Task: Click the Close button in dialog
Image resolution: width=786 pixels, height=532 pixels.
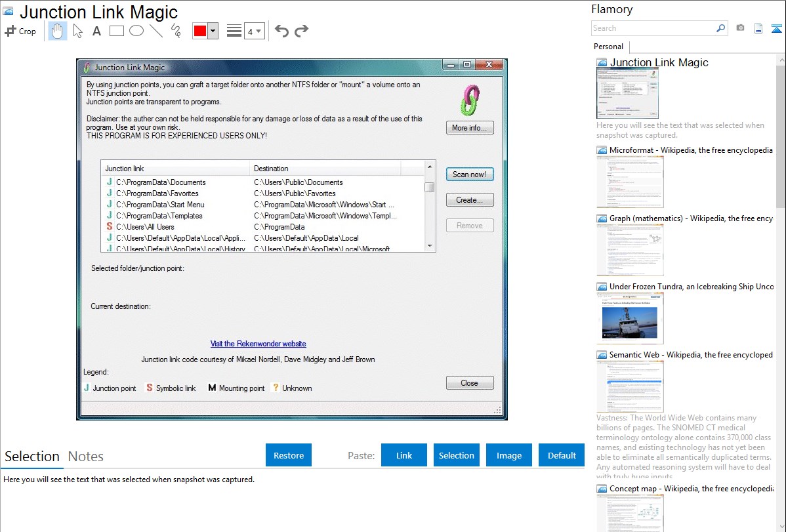Action: pyautogui.click(x=470, y=383)
